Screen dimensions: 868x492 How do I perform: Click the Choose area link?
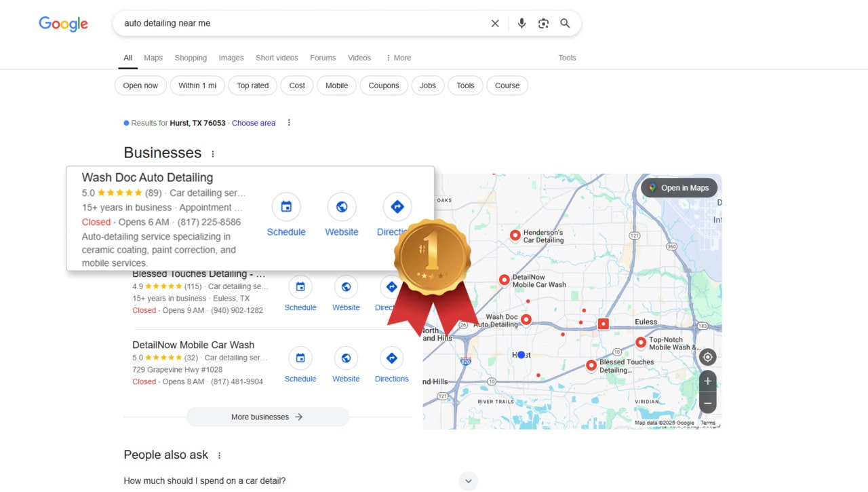pos(254,123)
